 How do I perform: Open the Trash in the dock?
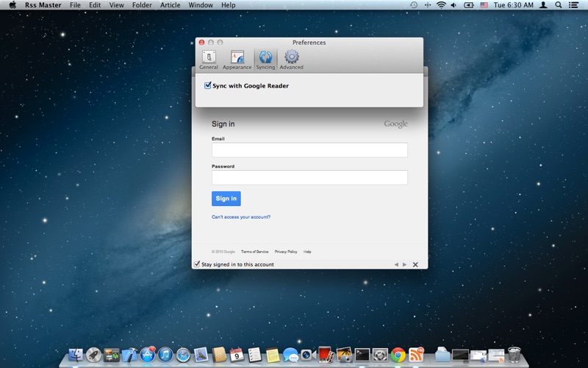click(514, 355)
